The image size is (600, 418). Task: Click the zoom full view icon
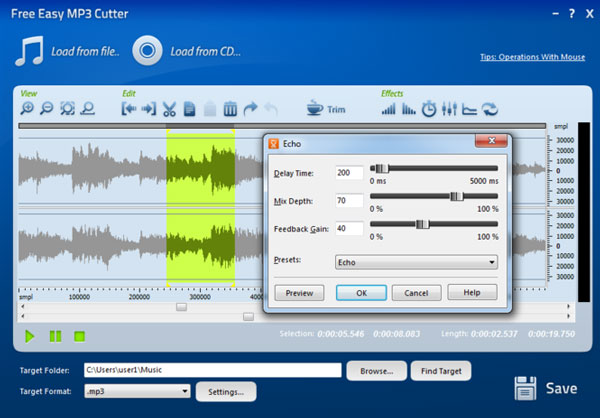pyautogui.click(x=88, y=109)
